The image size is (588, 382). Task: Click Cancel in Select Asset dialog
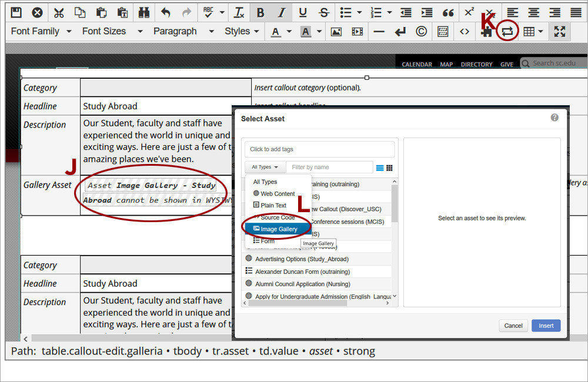point(513,326)
